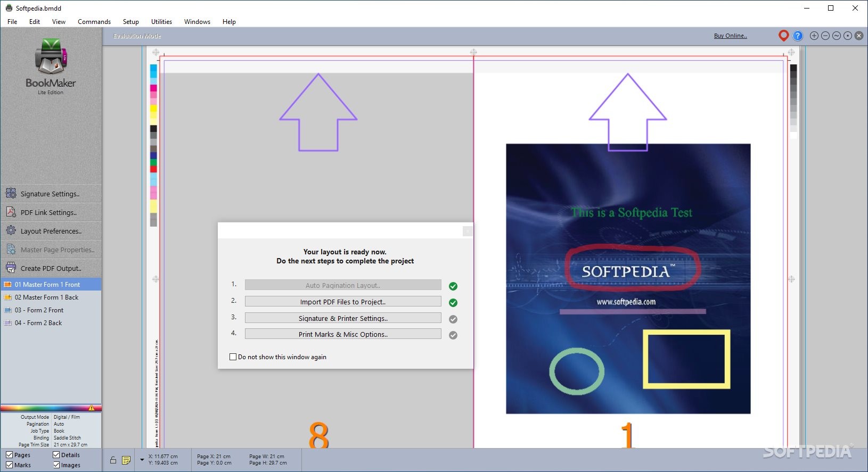Select 02 Master Form 1 Back in list
The height and width of the screenshot is (472, 868).
pyautogui.click(x=51, y=297)
